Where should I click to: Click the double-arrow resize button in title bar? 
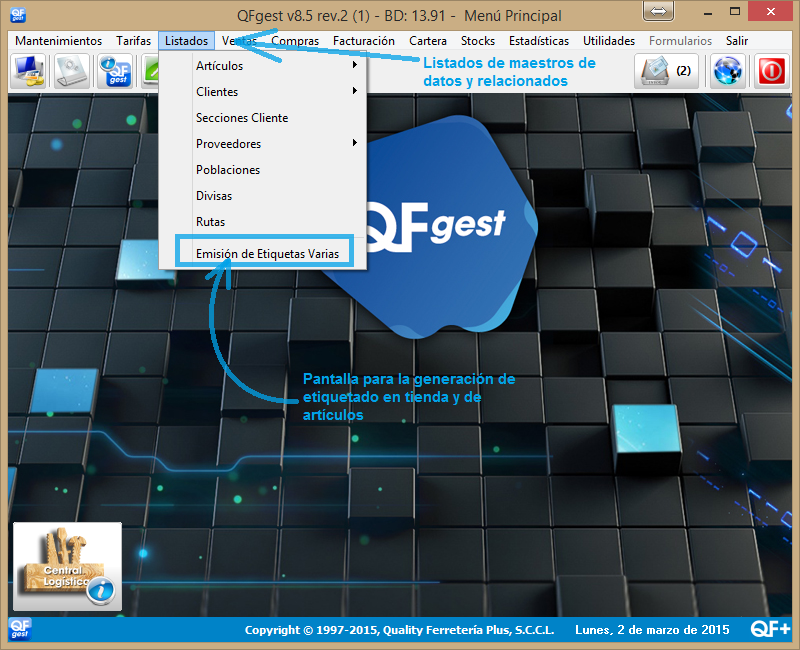tap(658, 11)
